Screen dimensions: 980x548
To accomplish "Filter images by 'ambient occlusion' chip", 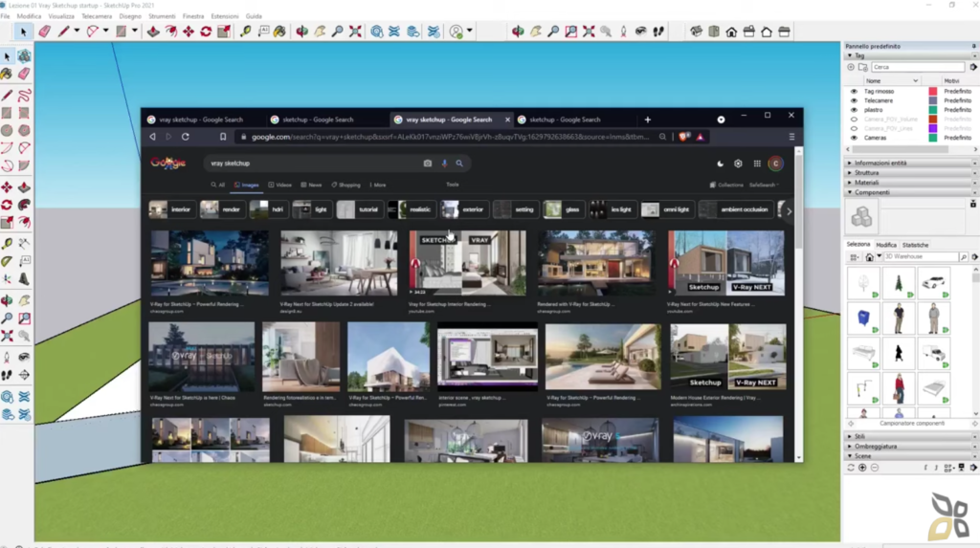I will [x=735, y=209].
